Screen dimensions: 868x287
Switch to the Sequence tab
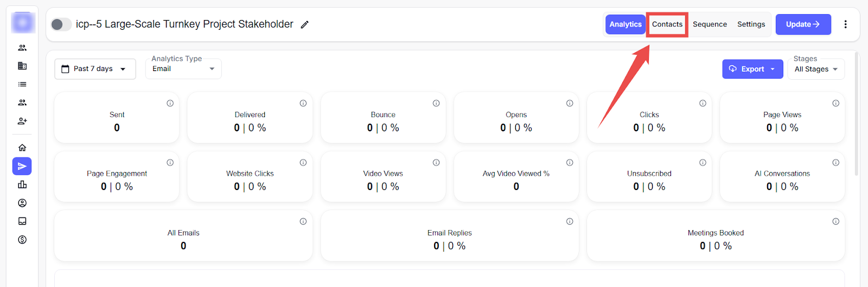coord(710,24)
